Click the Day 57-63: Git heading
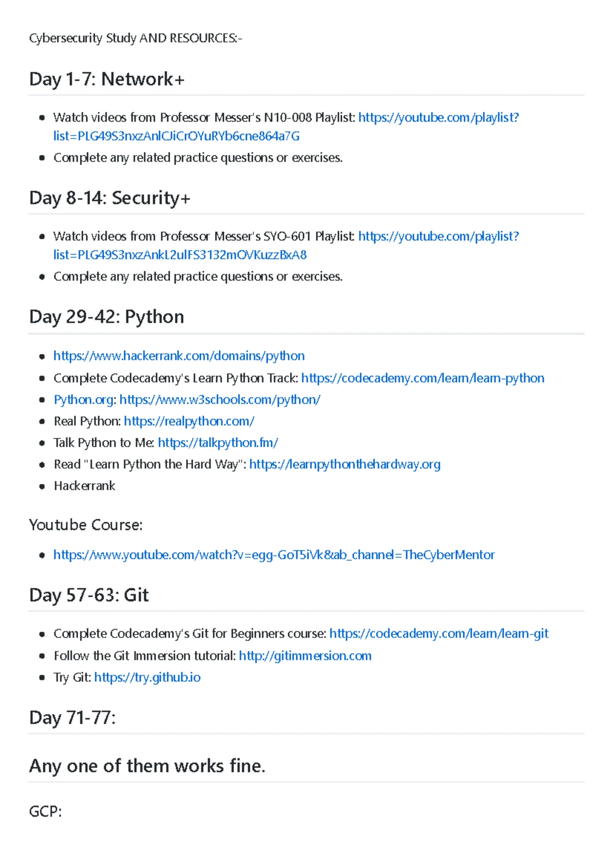 [x=89, y=595]
